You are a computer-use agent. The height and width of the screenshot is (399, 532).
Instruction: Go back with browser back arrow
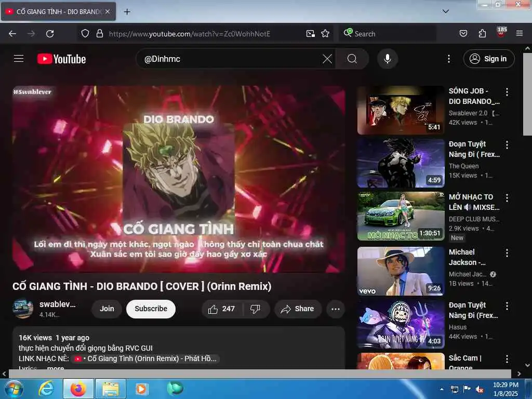(12, 34)
